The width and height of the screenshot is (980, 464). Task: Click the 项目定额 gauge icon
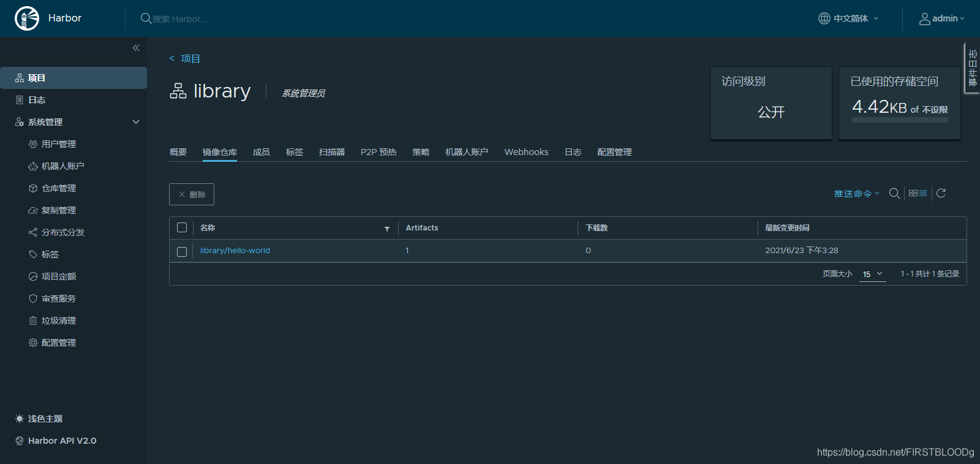[33, 276]
